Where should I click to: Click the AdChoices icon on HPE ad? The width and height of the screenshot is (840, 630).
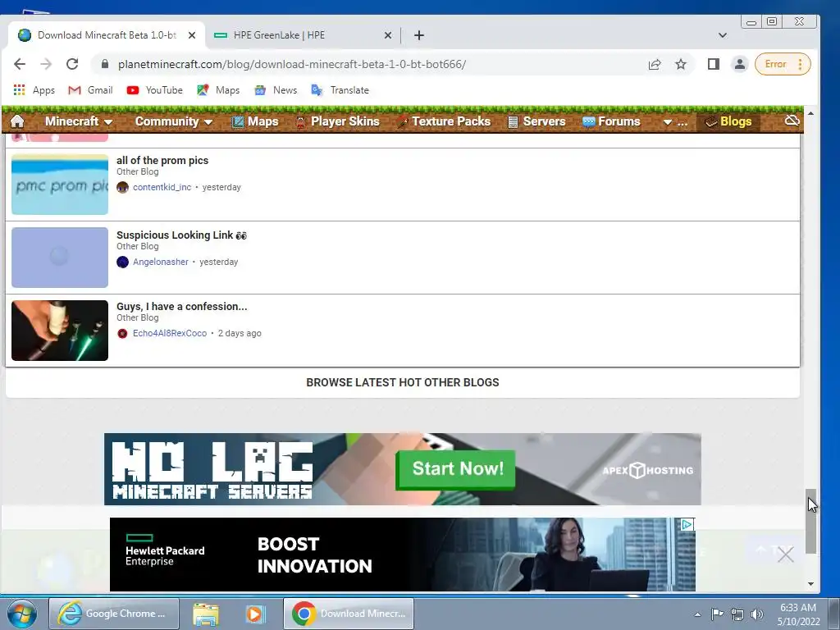(x=687, y=524)
